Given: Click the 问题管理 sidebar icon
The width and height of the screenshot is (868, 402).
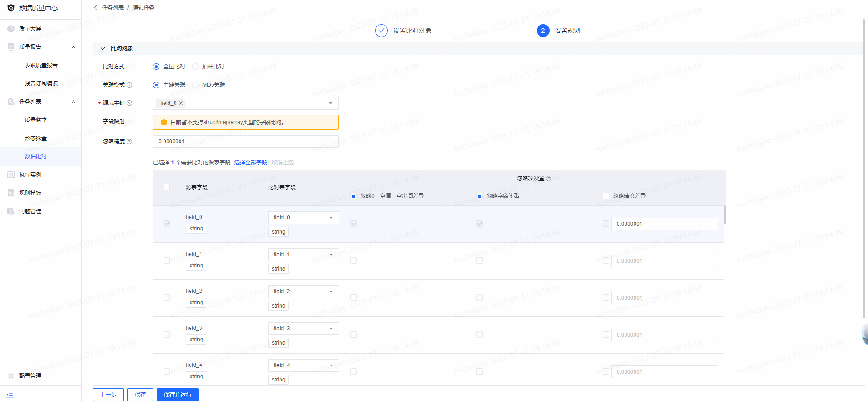Looking at the screenshot, I should pos(11,211).
